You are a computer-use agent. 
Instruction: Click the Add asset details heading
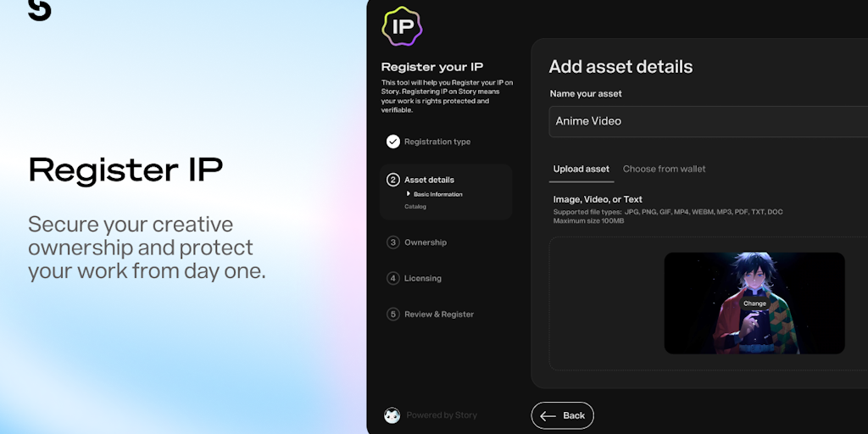pos(620,67)
